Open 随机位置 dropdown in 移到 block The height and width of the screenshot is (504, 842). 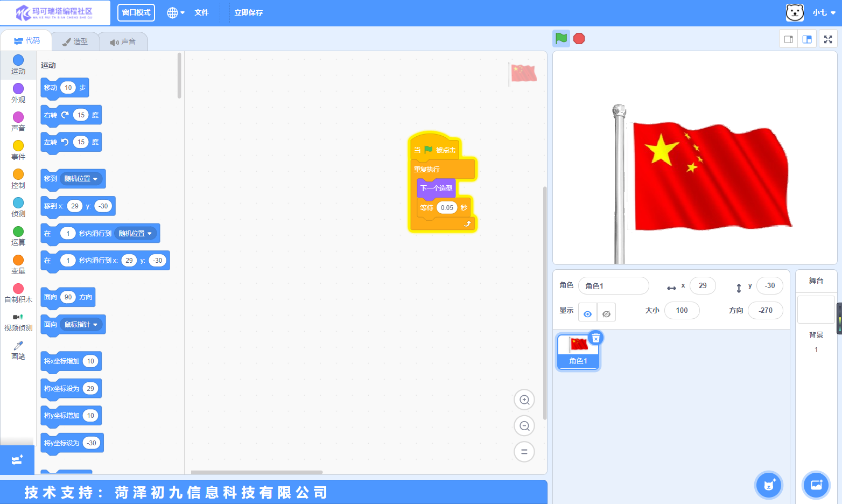point(81,179)
